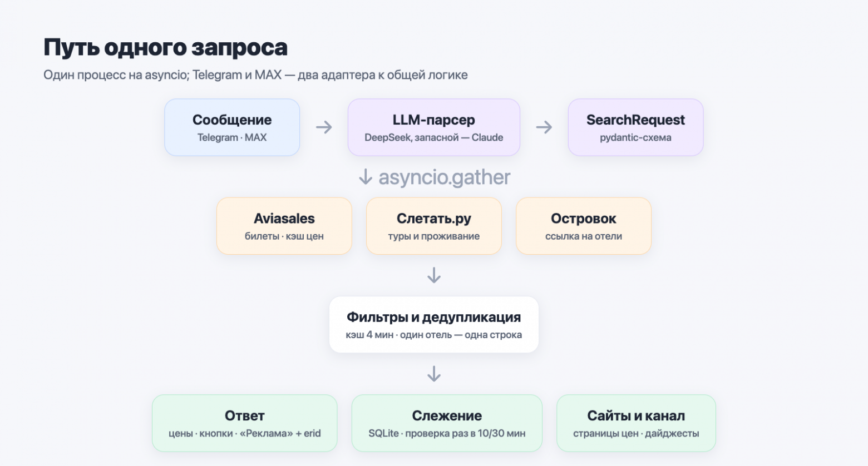The width and height of the screenshot is (868, 466).
Task: Select the "pydantic-схема" caption
Action: [x=635, y=137]
